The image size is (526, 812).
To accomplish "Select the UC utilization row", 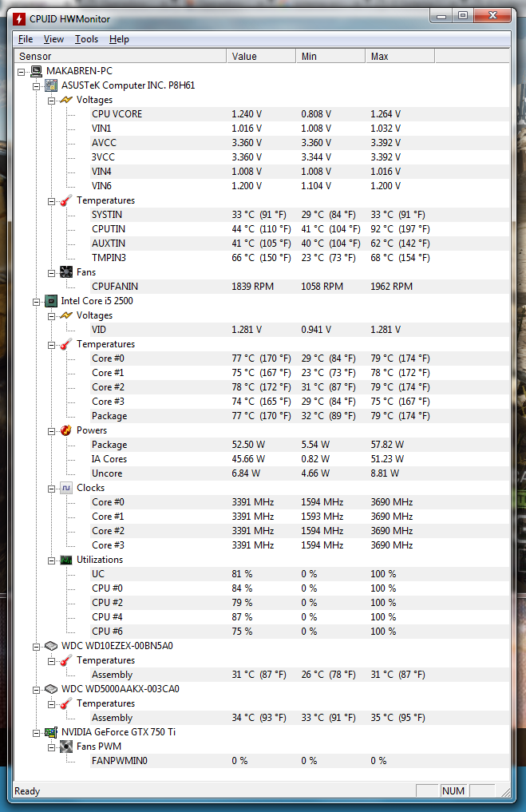I will click(x=299, y=574).
